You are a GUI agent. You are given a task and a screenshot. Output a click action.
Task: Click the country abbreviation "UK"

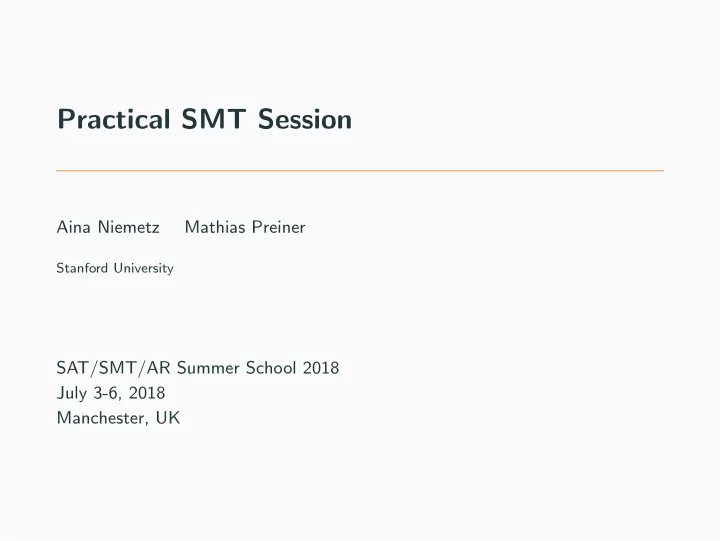pyautogui.click(x=168, y=418)
